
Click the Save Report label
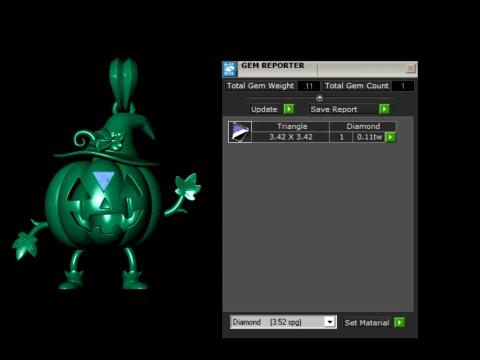(344, 109)
